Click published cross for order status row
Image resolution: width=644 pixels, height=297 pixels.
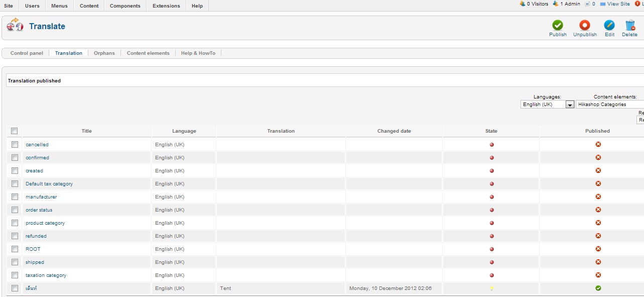coord(598,210)
